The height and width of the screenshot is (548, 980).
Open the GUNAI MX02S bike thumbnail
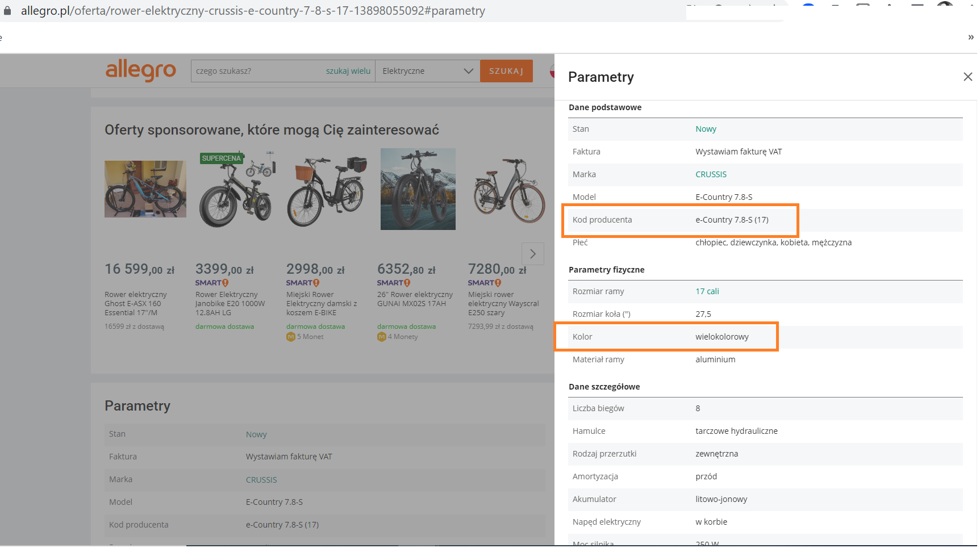pyautogui.click(x=418, y=189)
